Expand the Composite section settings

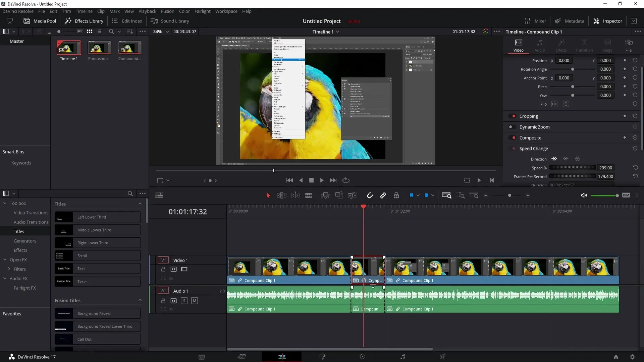pos(531,137)
